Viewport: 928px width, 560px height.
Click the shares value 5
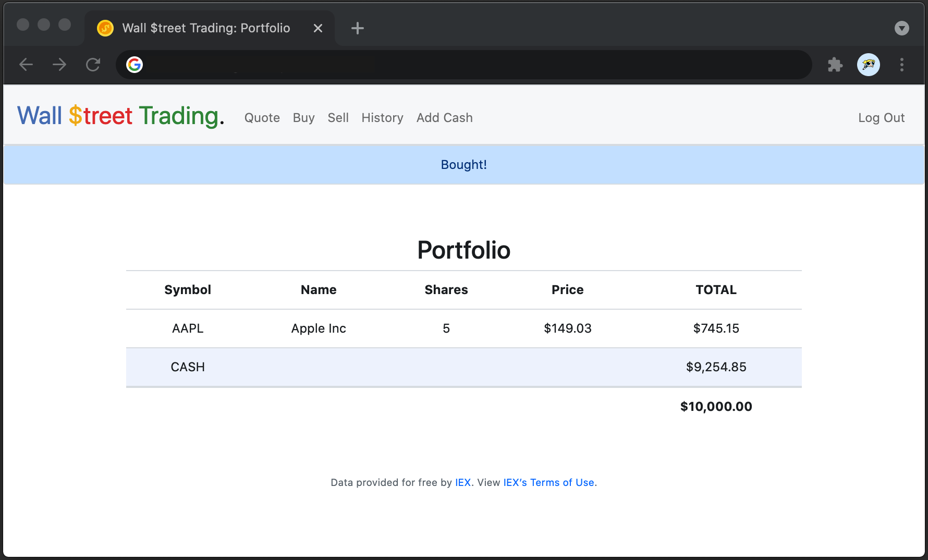tap(446, 328)
